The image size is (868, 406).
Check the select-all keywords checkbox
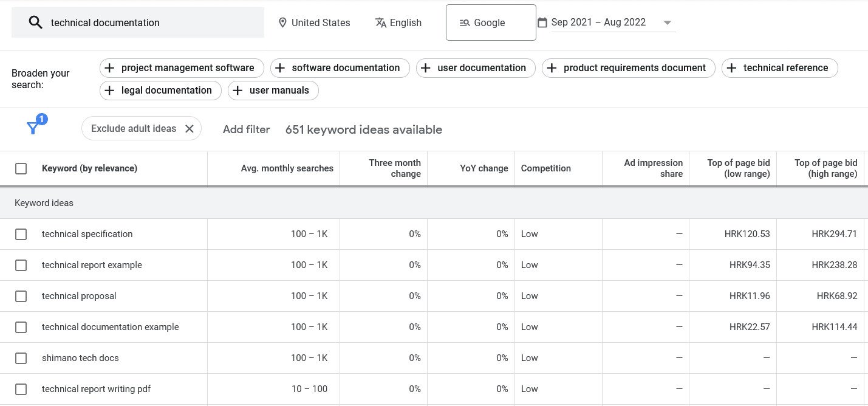tap(21, 168)
